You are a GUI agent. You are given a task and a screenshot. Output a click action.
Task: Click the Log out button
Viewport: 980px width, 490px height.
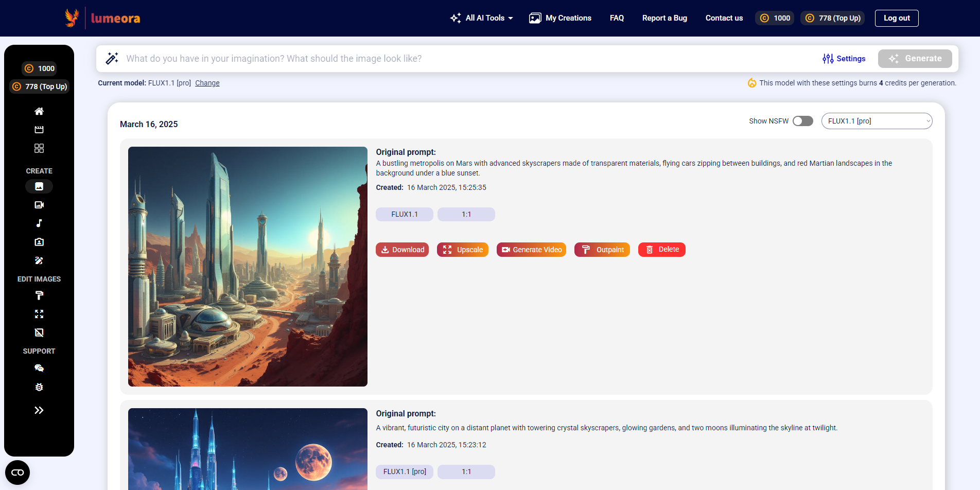click(x=897, y=18)
